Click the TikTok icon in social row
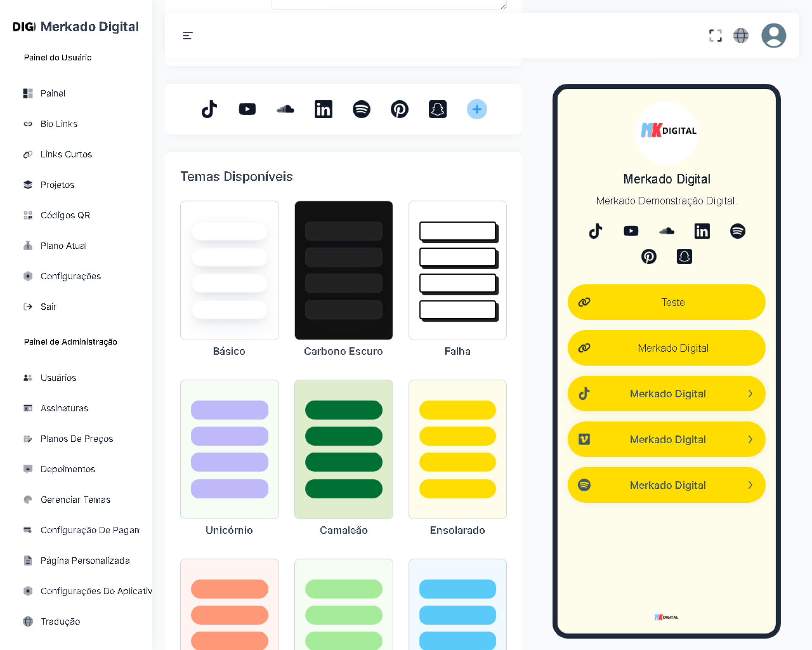The height and width of the screenshot is (650, 812). (209, 109)
